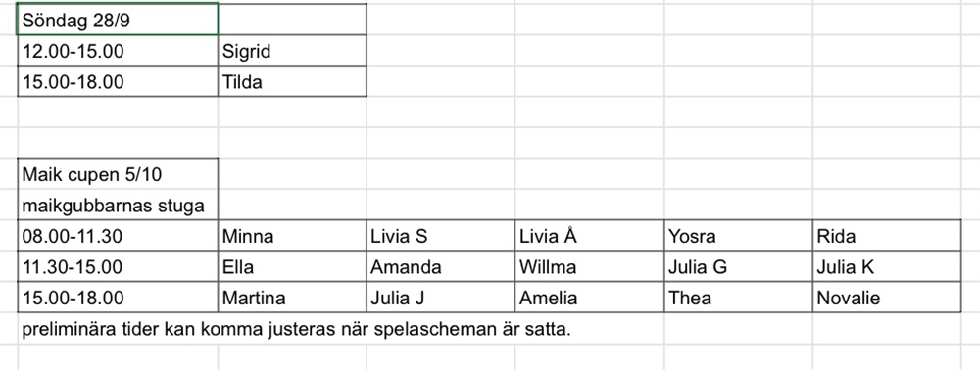This screenshot has height=370, width=980.
Task: Select the Maik cupen 5/10 cell
Action: click(118, 174)
